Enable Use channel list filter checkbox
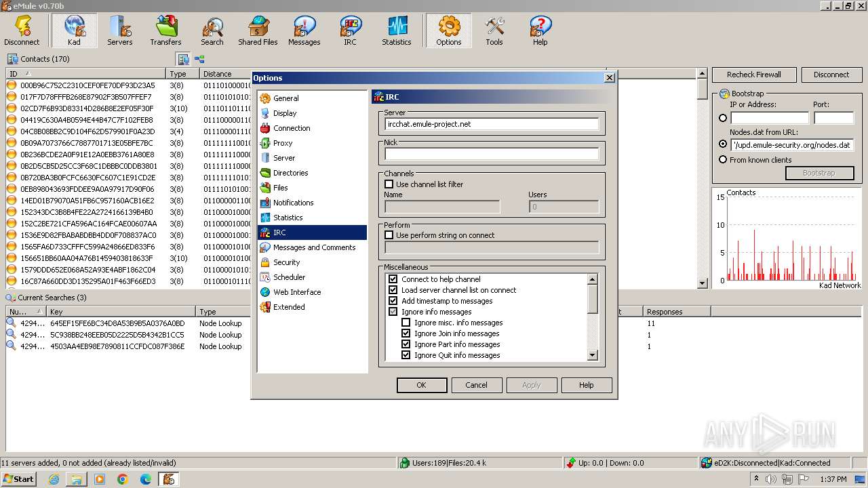Screen dimensions: 868x488 [389, 184]
